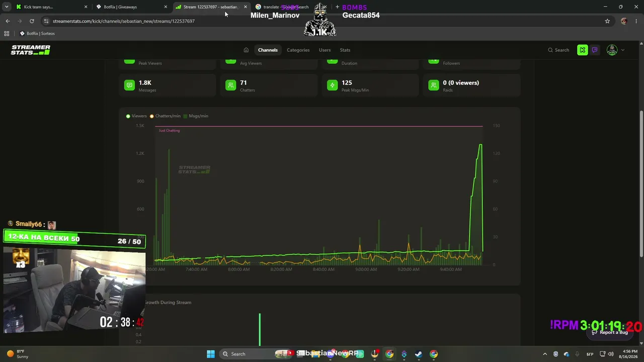This screenshot has width=644, height=362.
Task: Open the Stats nav tab
Action: [x=345, y=50]
